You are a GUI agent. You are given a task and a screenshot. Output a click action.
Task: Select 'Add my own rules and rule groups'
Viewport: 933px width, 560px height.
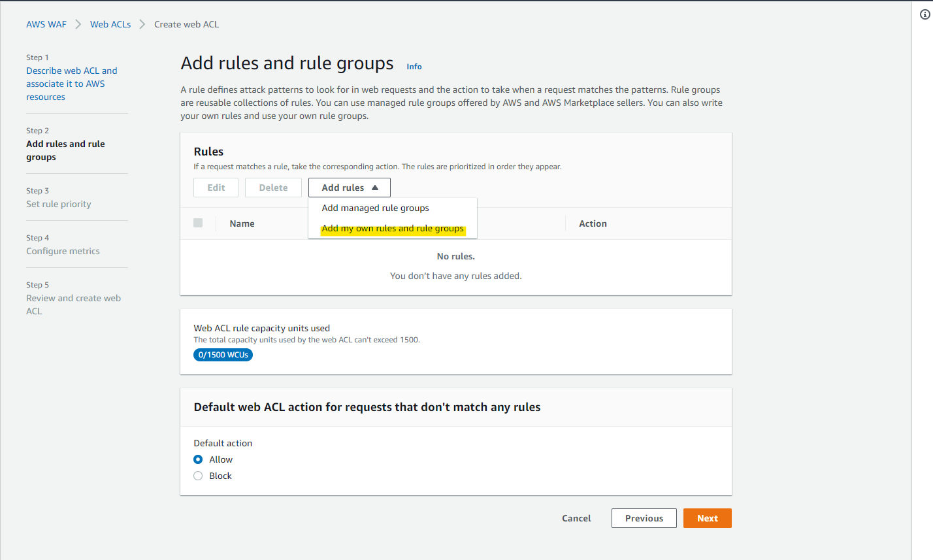pyautogui.click(x=392, y=228)
